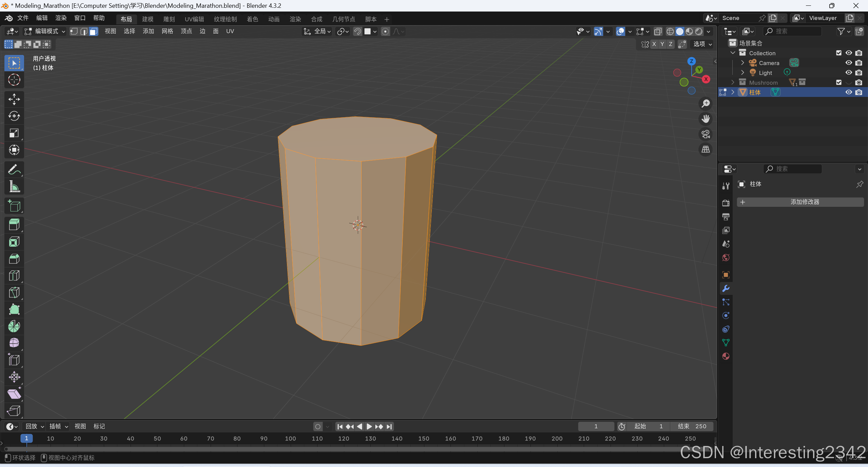Select the Knife tool
The image size is (868, 467).
(x=14, y=292)
